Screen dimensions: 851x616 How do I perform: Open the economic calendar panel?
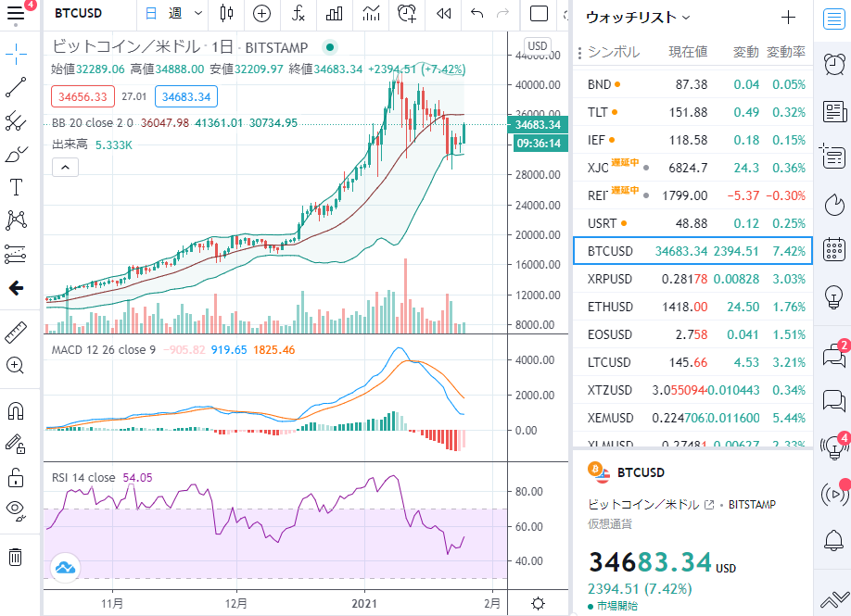833,249
